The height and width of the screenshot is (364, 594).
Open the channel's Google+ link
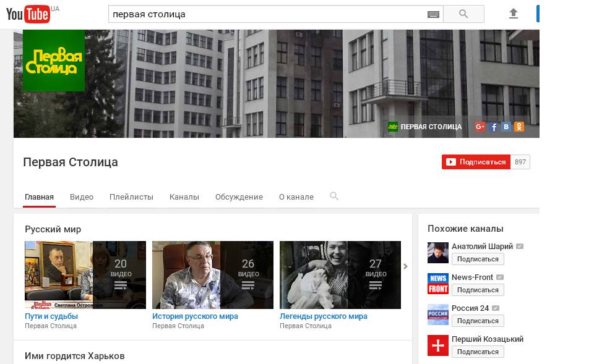[480, 127]
